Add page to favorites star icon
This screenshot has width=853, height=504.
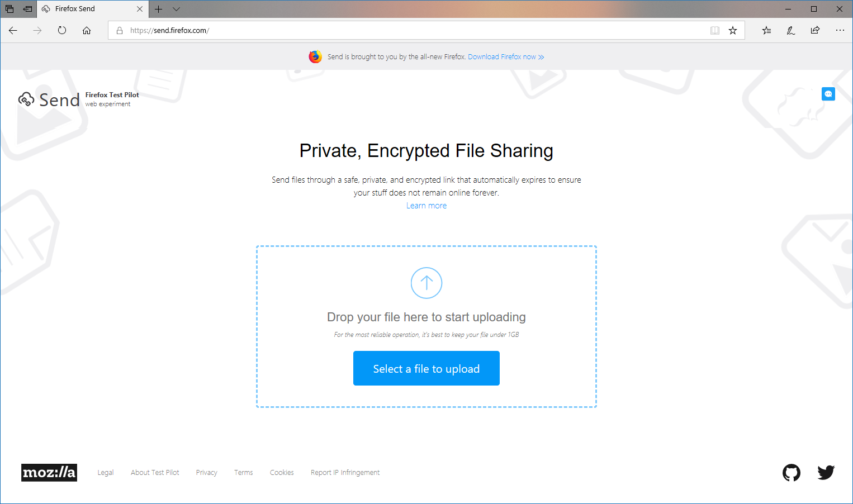coord(732,30)
